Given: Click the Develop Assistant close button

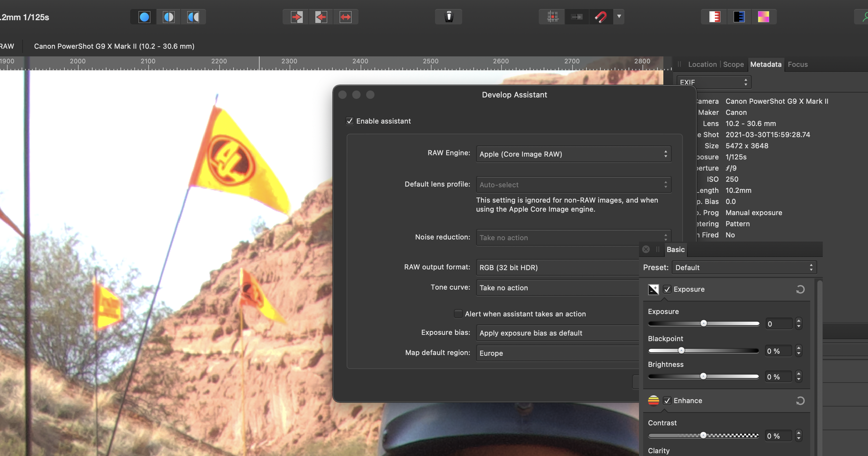Looking at the screenshot, I should click(342, 95).
